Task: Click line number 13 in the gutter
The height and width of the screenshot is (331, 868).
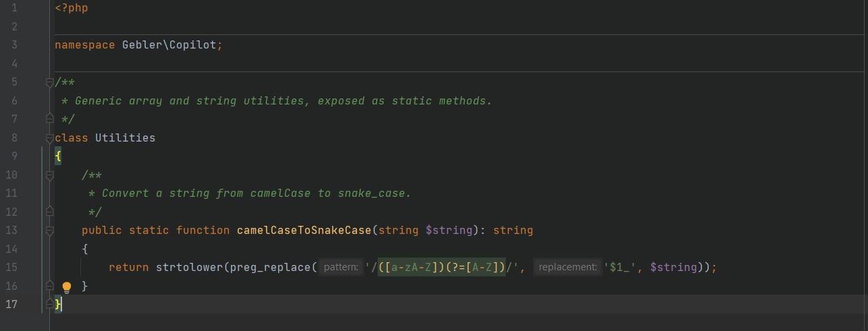Action: pos(11,230)
